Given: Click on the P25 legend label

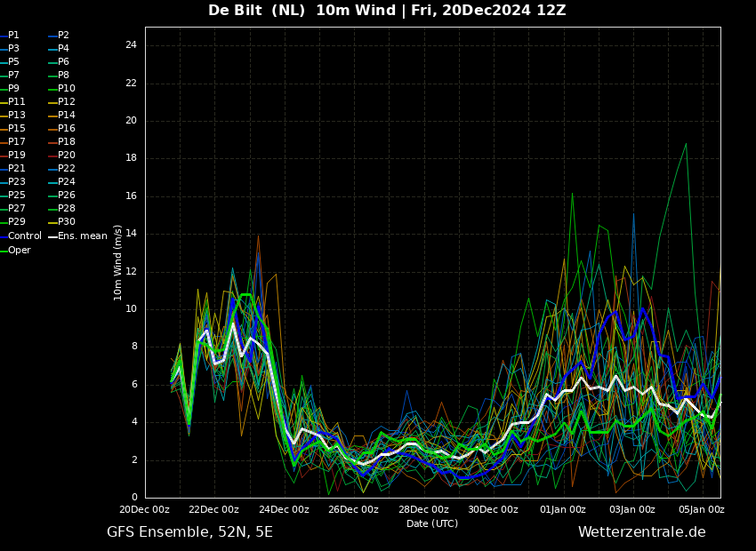Looking at the screenshot, I should (16, 195).
